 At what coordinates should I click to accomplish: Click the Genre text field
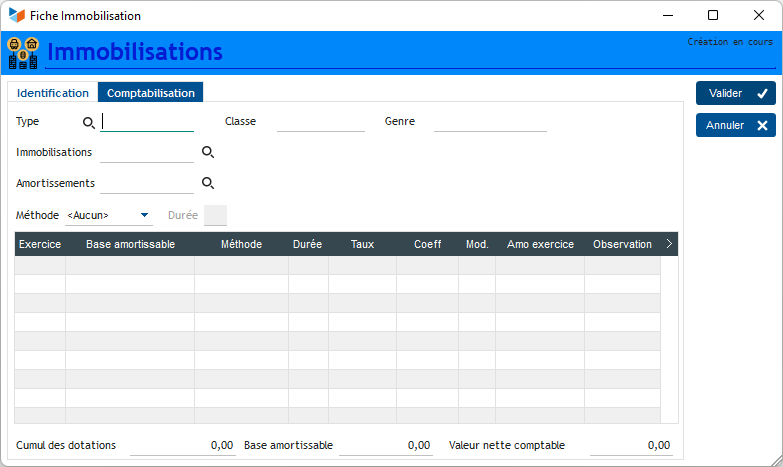click(490, 122)
